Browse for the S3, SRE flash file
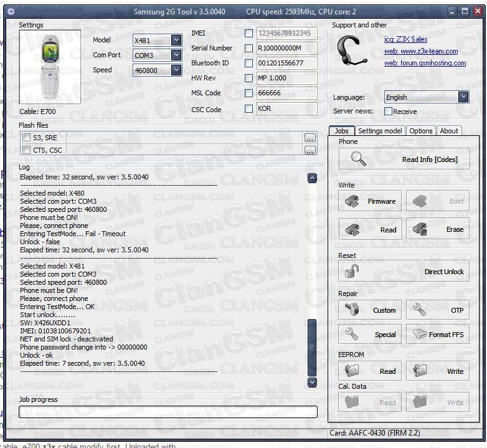 pyautogui.click(x=310, y=138)
